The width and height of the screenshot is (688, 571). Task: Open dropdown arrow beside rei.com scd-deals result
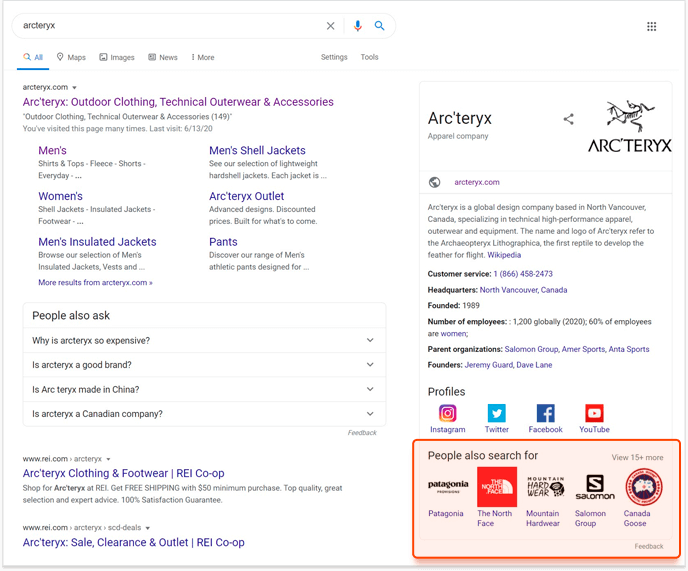(x=148, y=528)
